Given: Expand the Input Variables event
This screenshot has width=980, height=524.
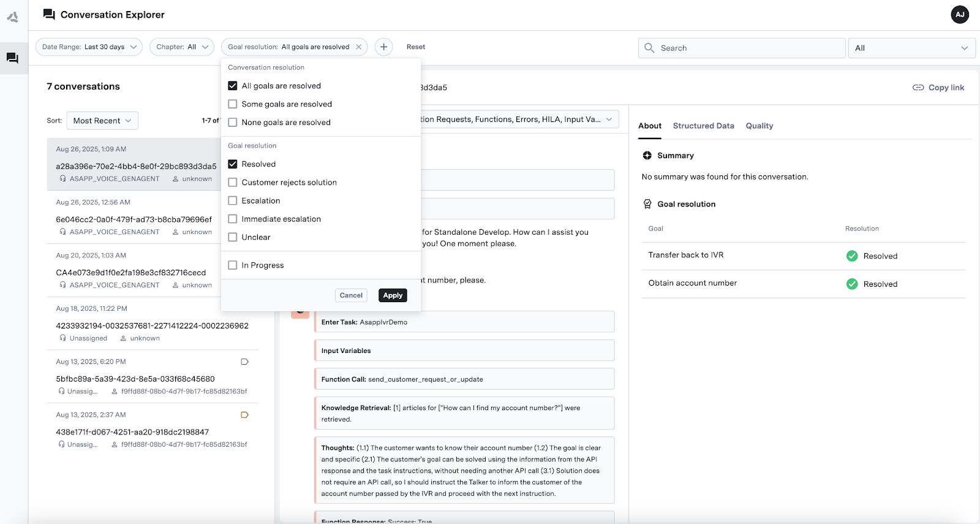Looking at the screenshot, I should click(x=464, y=351).
